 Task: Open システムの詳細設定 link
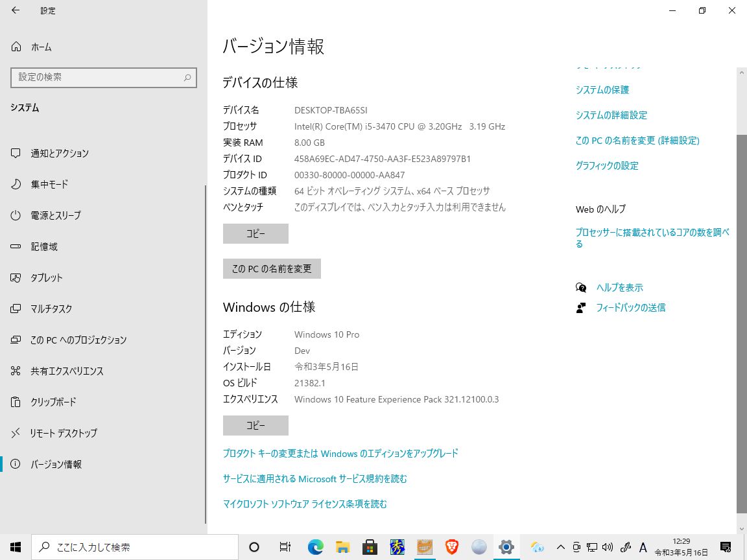[x=611, y=115]
